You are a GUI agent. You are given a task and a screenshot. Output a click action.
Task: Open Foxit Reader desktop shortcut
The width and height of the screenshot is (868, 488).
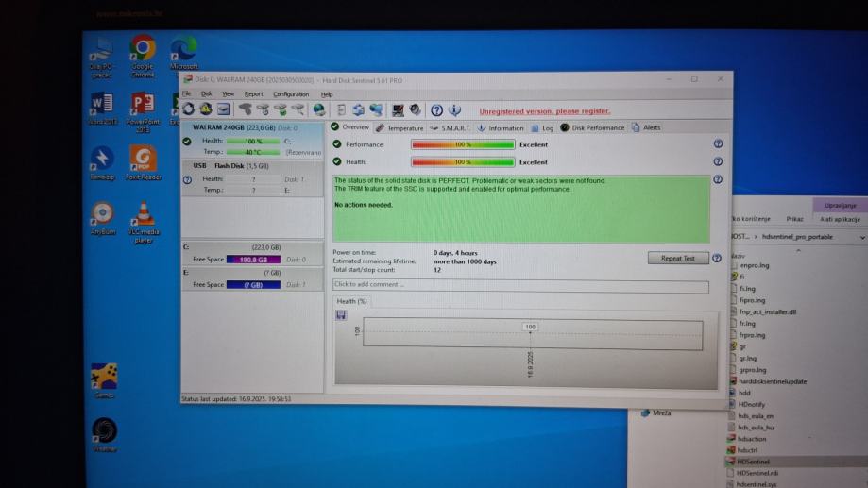(143, 162)
